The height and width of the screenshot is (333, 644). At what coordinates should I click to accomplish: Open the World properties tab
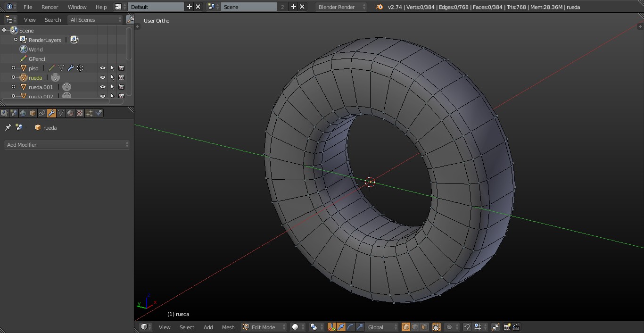point(23,113)
